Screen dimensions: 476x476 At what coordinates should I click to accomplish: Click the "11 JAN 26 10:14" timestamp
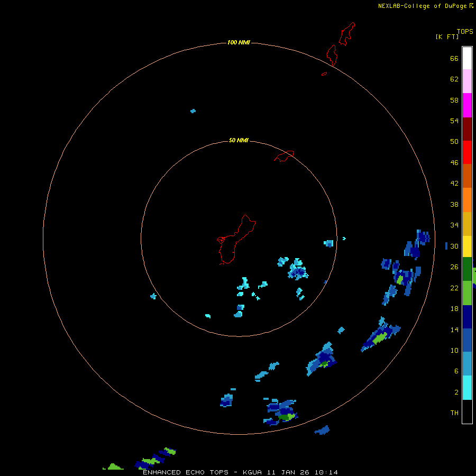tap(303, 472)
